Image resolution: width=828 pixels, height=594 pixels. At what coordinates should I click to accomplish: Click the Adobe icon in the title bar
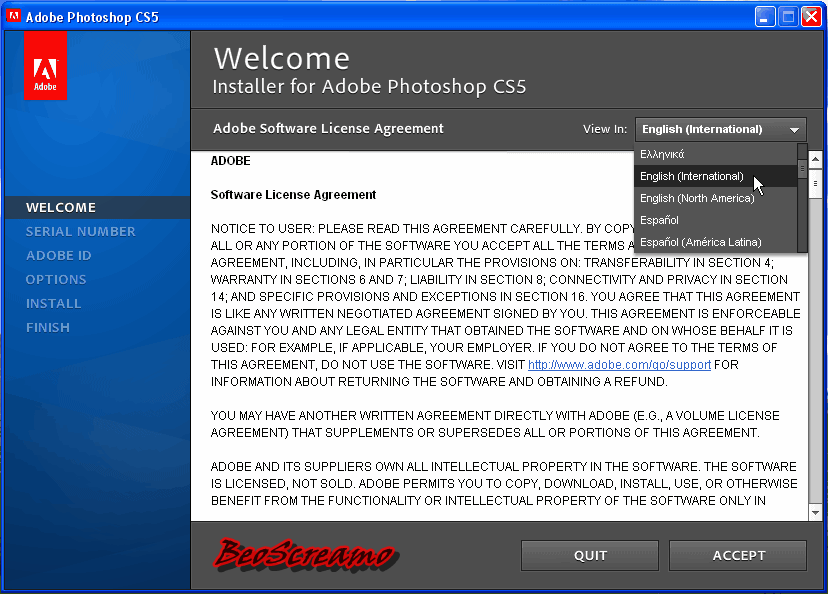13,16
